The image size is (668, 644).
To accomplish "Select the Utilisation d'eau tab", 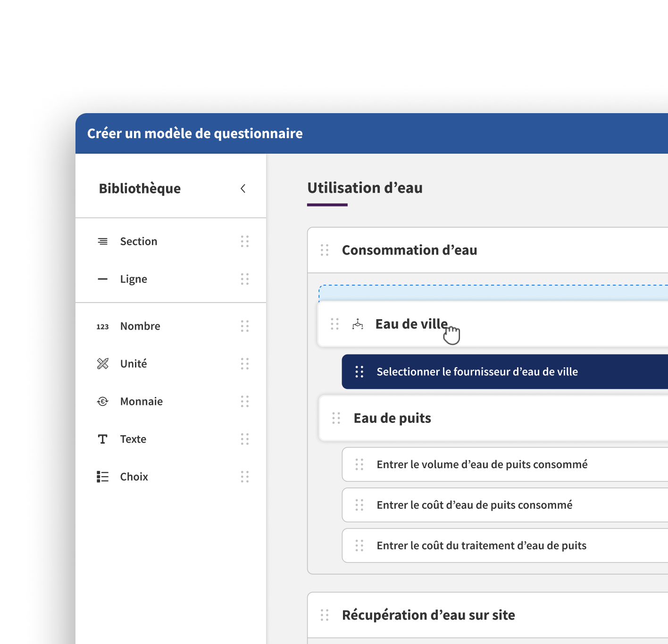I will click(365, 188).
